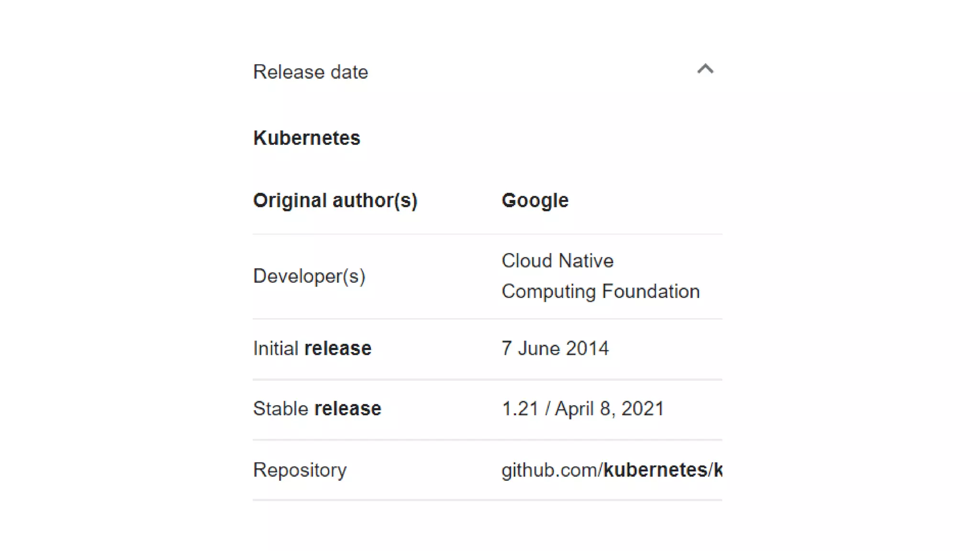
Task: Click the Cloud Native text line
Action: 557,261
